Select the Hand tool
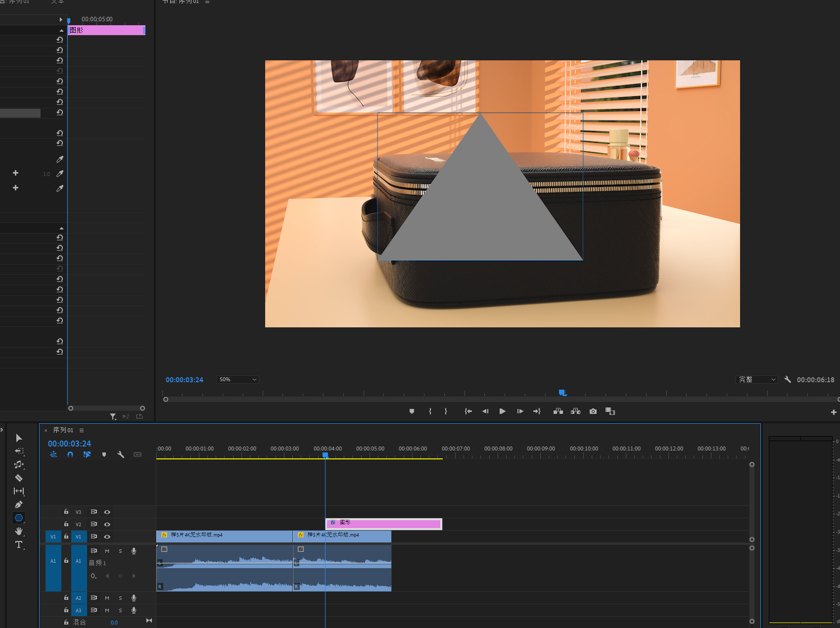The image size is (840, 628). pyautogui.click(x=19, y=531)
